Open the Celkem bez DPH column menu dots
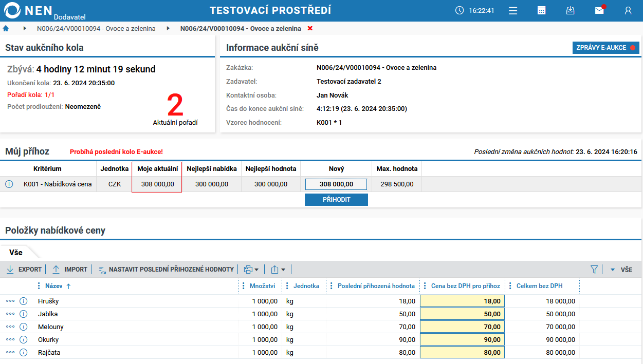 [510, 286]
